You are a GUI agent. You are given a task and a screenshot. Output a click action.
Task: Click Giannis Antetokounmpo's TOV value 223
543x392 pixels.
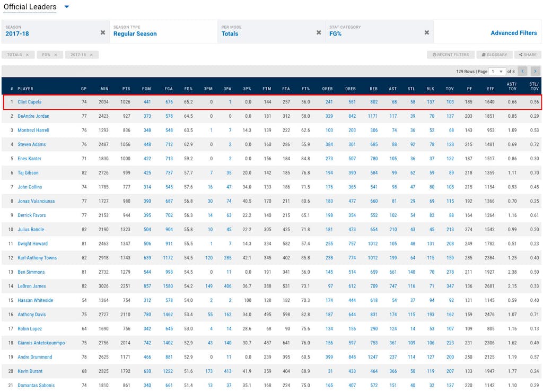pyautogui.click(x=450, y=343)
